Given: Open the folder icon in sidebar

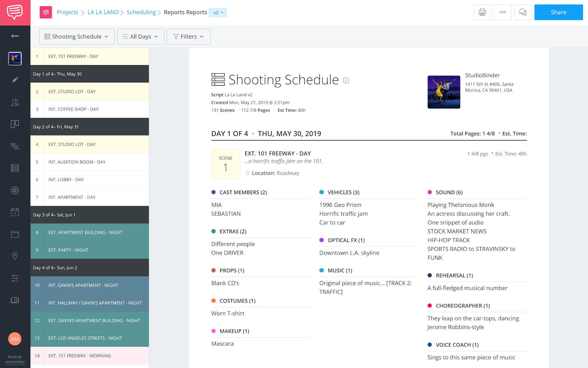Looking at the screenshot, I should [15, 234].
